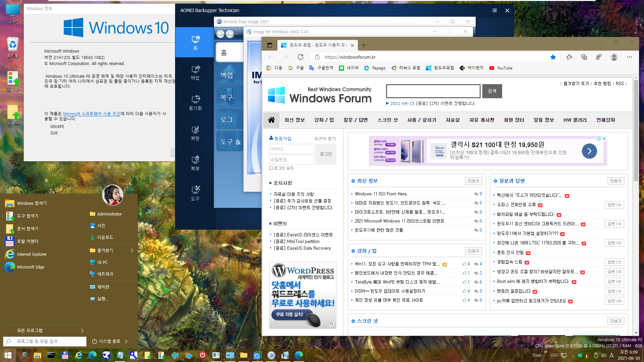Open 내 PC desktop icon
Viewport: 644px width, 362px height.
pyautogui.click(x=13, y=14)
